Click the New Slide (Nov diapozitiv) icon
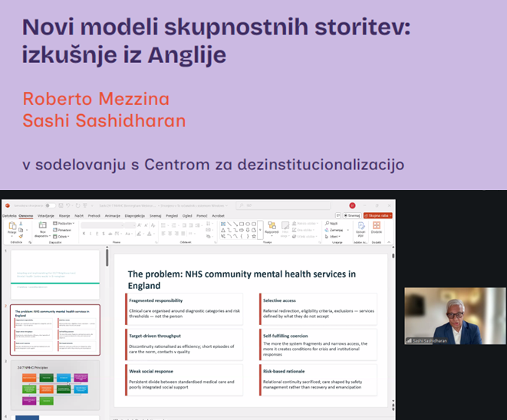 tap(42, 225)
